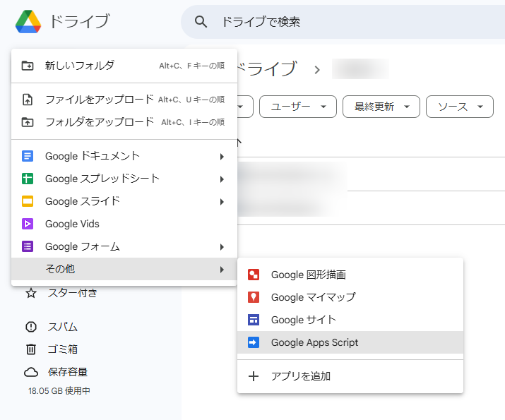Click the file upload icon
This screenshot has width=505, height=420.
(28, 100)
